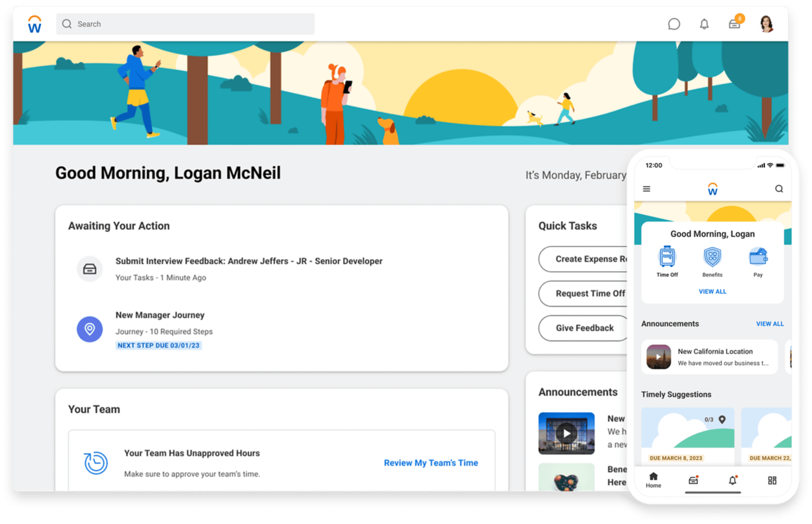Click the Workday logo in the header
Screen dimensions: 812x524
[34, 24]
